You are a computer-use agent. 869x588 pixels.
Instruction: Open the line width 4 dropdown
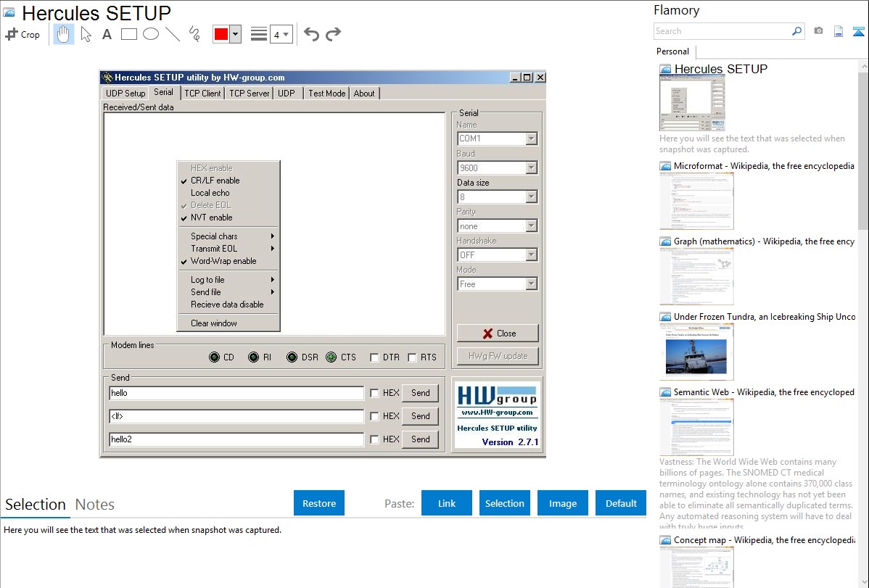click(x=281, y=34)
